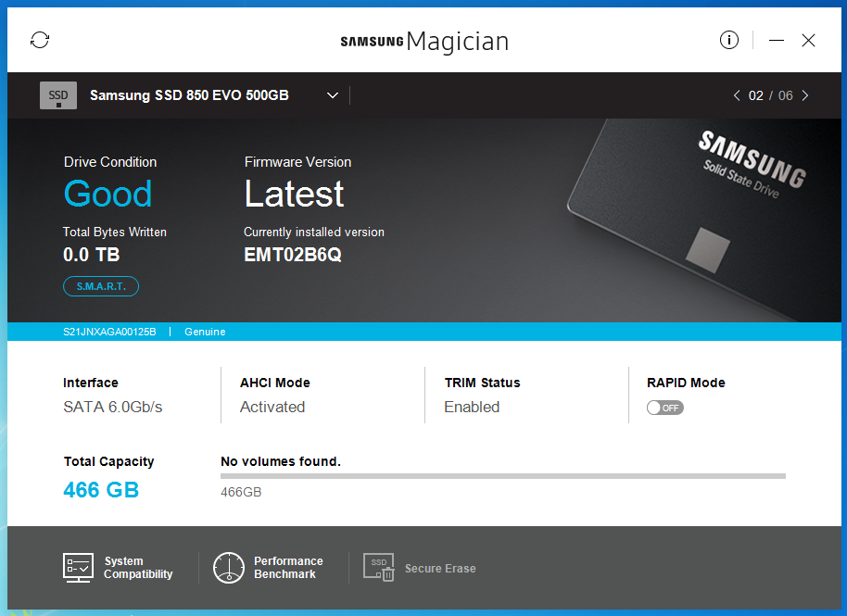The height and width of the screenshot is (616, 847).
Task: Click the serial number S21JNXAGA00125B
Action: [109, 332]
